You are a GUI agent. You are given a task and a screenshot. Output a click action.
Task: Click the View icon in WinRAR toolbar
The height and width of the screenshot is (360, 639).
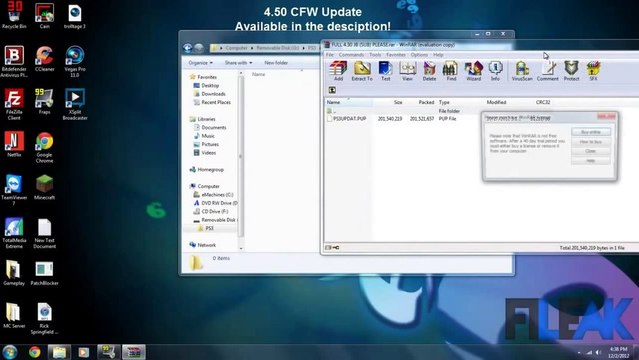[x=407, y=71]
